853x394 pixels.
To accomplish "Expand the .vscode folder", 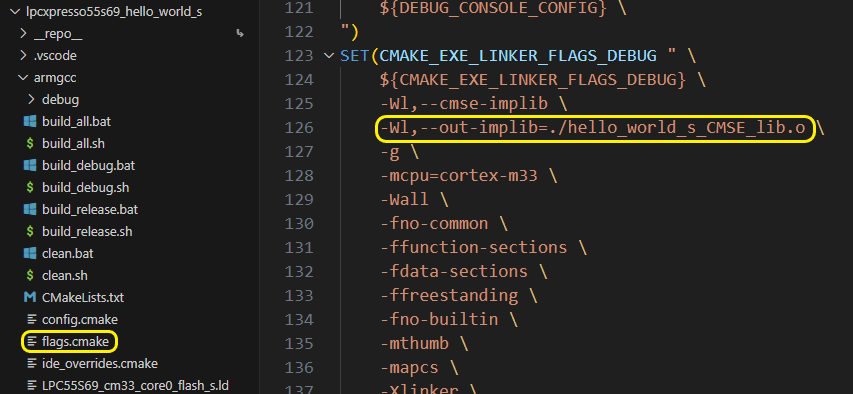I will [23, 56].
